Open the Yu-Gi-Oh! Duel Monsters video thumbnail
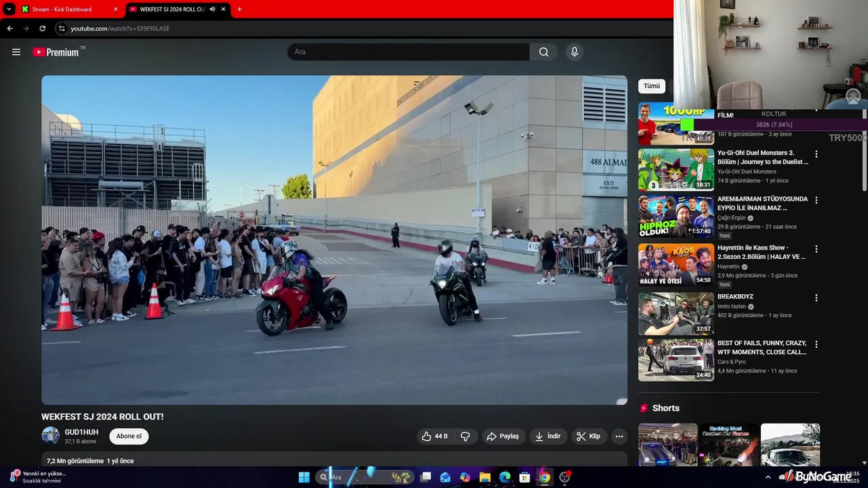This screenshot has width=868, height=488. [676, 169]
